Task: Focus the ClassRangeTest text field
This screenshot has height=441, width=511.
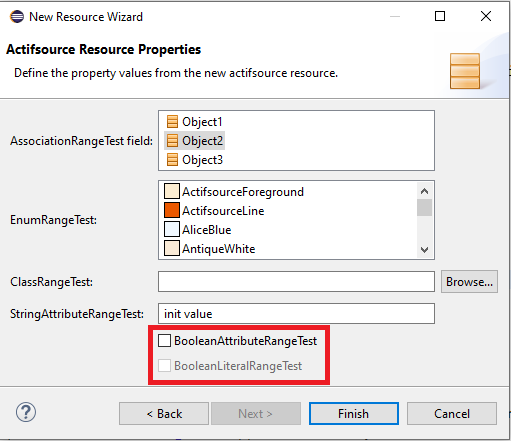Action: (x=296, y=282)
